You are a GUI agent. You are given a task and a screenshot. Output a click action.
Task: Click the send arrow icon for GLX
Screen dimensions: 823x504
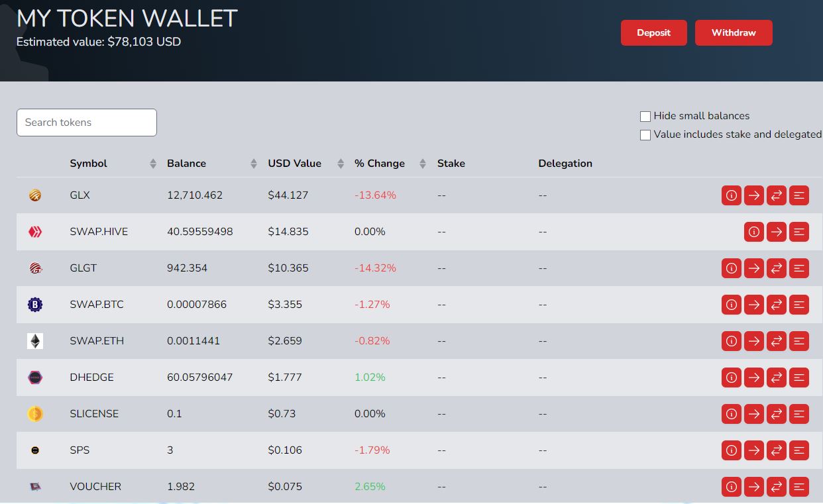click(x=754, y=195)
